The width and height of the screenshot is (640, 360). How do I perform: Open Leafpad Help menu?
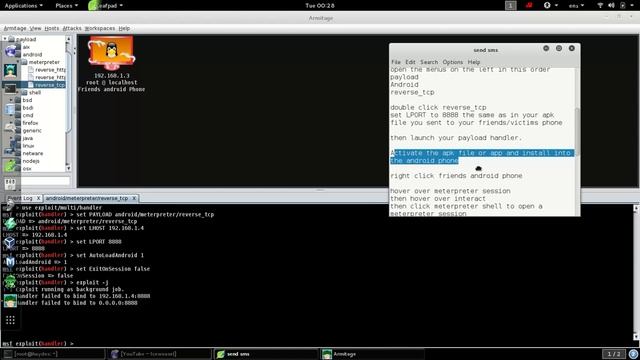tap(473, 62)
